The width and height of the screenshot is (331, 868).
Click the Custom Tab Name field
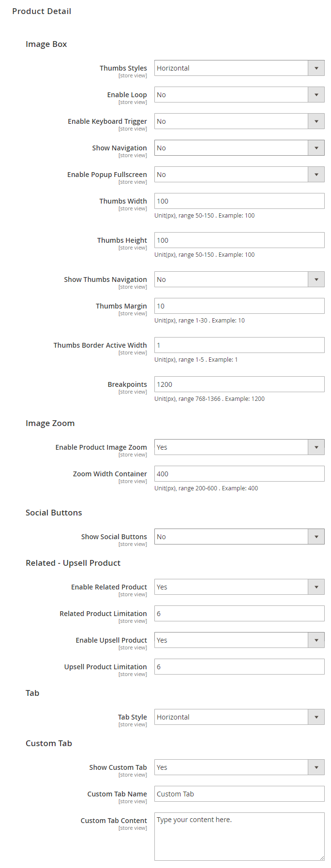[x=239, y=794]
